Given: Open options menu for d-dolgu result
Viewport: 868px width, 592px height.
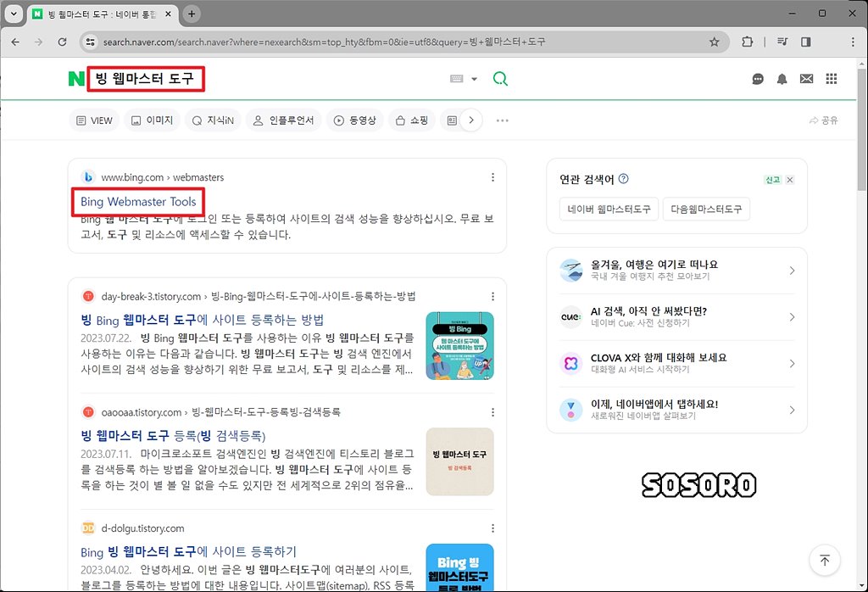Looking at the screenshot, I should pyautogui.click(x=492, y=528).
